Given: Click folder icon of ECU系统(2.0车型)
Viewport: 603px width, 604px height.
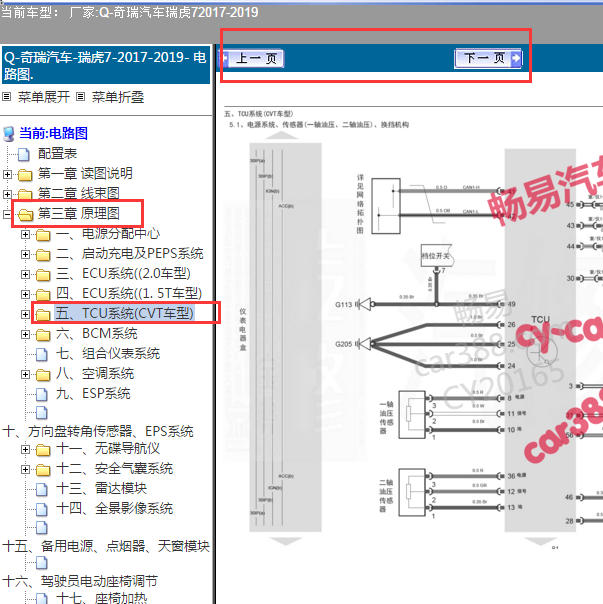Looking at the screenshot, I should [43, 275].
